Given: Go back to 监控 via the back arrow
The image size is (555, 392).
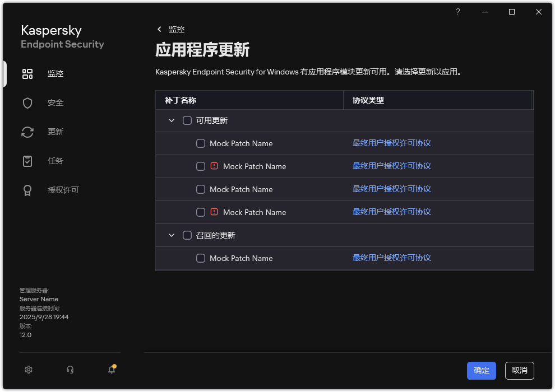Looking at the screenshot, I should [x=160, y=29].
